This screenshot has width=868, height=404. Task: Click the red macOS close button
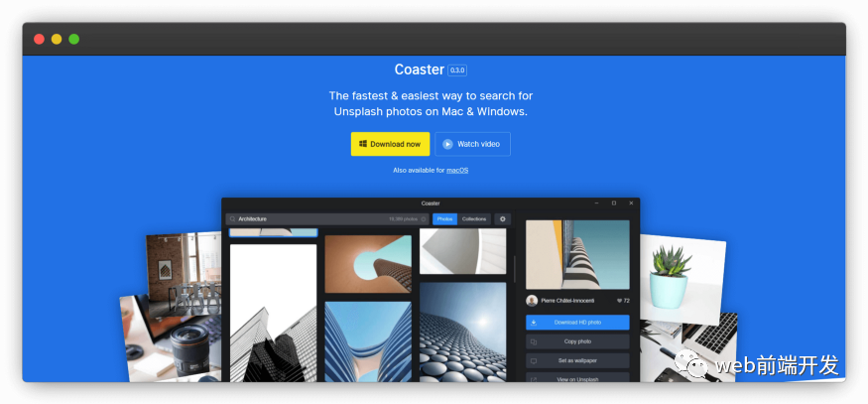point(39,39)
